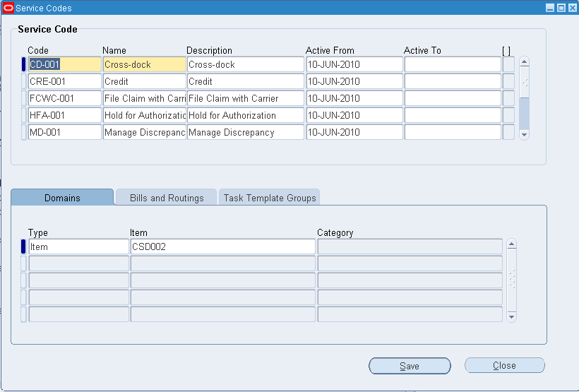Image resolution: width=579 pixels, height=392 pixels.
Task: Click Active To field for FCWC-001
Action: [x=453, y=98]
